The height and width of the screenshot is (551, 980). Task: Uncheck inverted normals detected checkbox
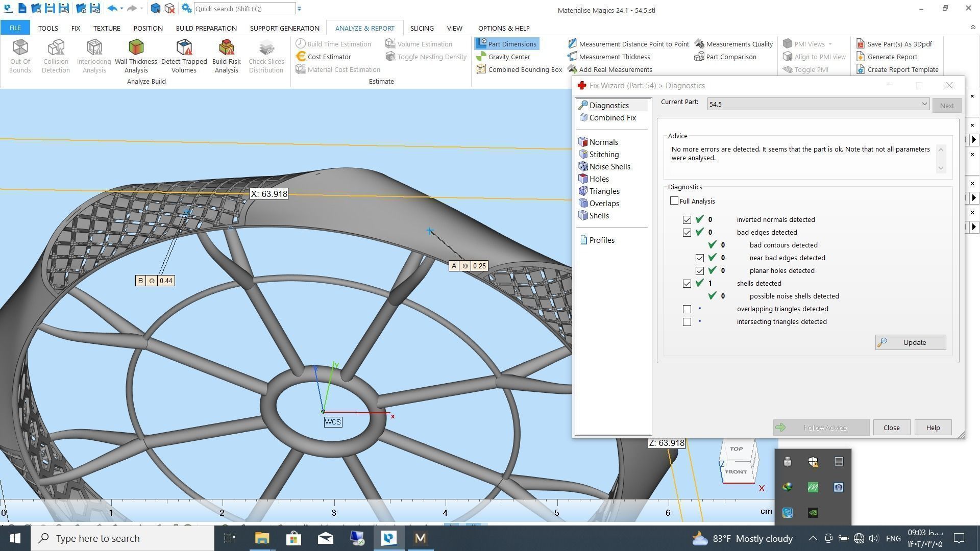point(687,220)
